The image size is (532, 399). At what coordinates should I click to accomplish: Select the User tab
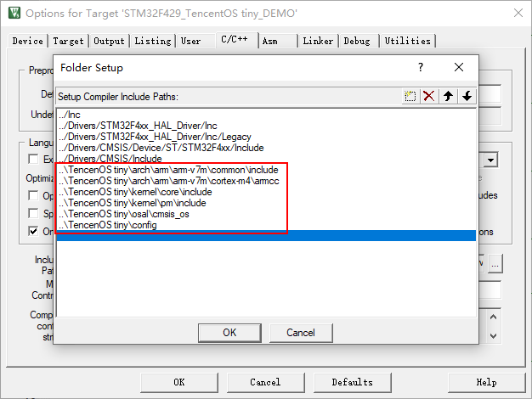190,41
